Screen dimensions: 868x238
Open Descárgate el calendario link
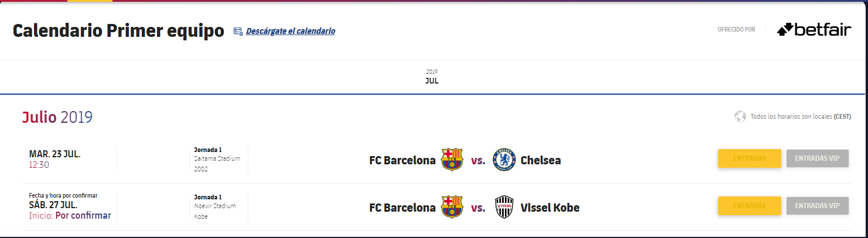click(x=291, y=31)
